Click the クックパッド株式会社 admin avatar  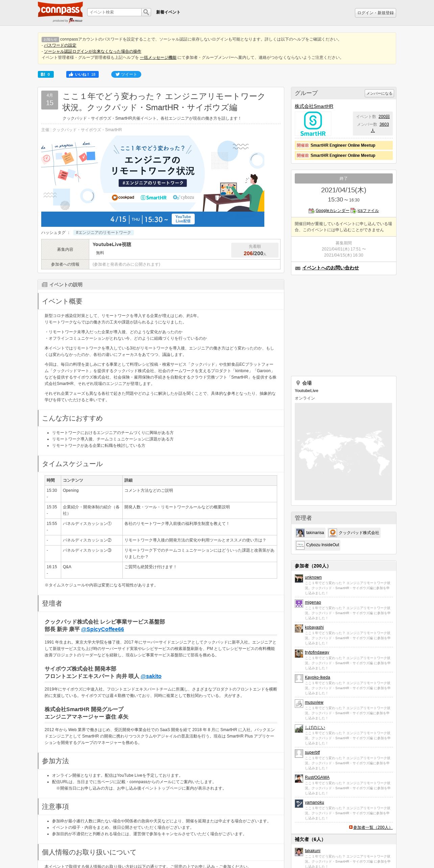coord(333,533)
